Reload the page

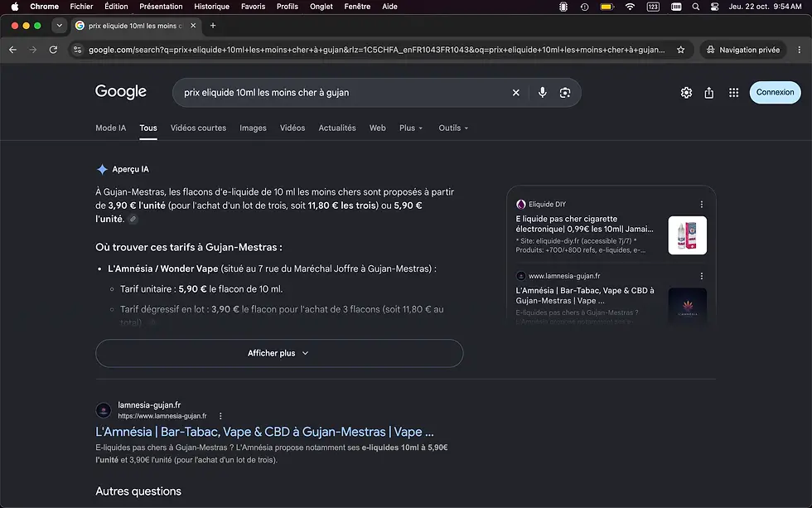tap(53, 50)
